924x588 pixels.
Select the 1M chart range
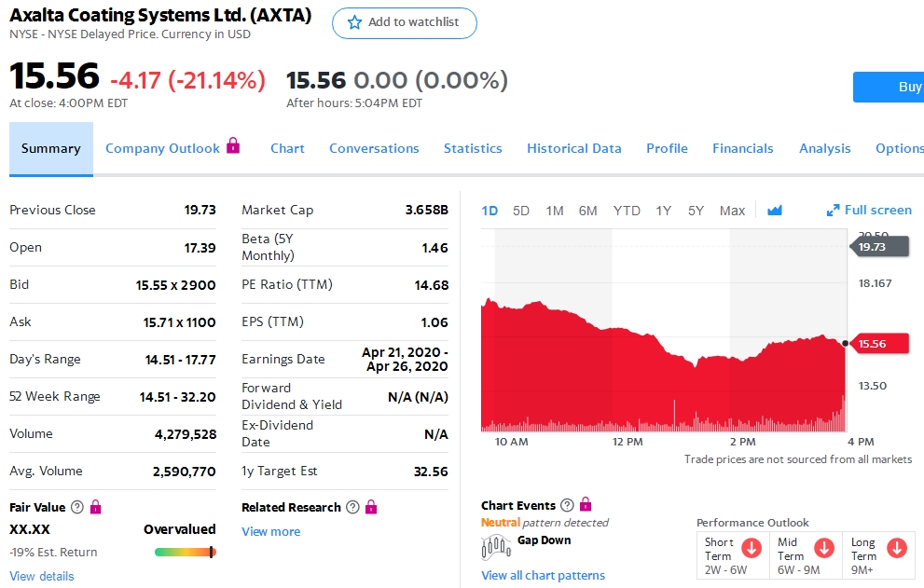pyautogui.click(x=555, y=211)
